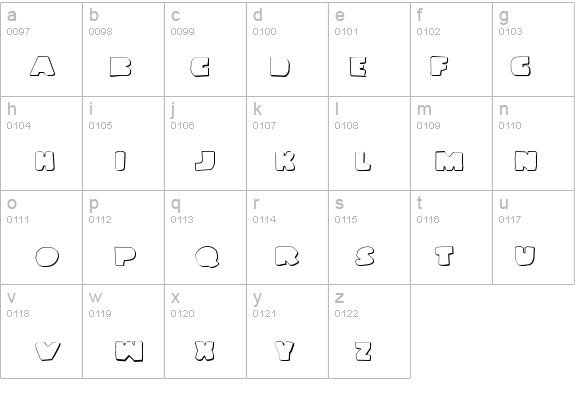575x414 pixels.
Task: Pick the Z glyph under code 0122
Action: pyautogui.click(x=363, y=351)
